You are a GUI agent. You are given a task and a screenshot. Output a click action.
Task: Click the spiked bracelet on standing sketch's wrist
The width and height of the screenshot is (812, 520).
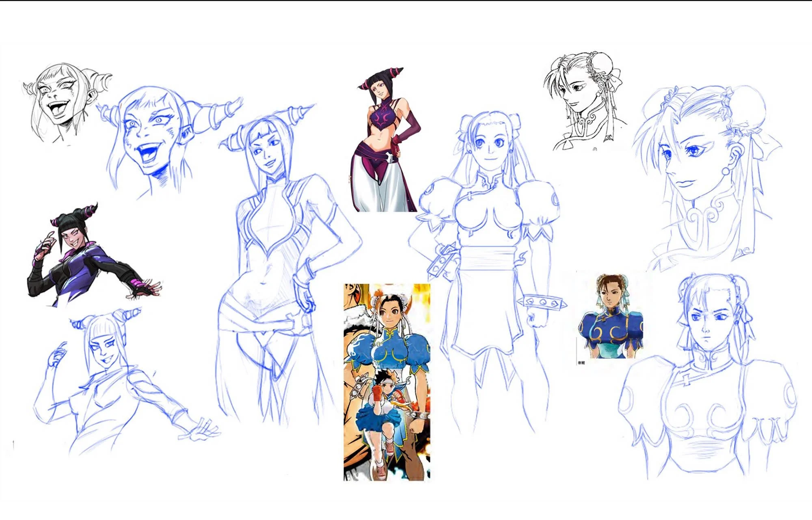[542, 303]
